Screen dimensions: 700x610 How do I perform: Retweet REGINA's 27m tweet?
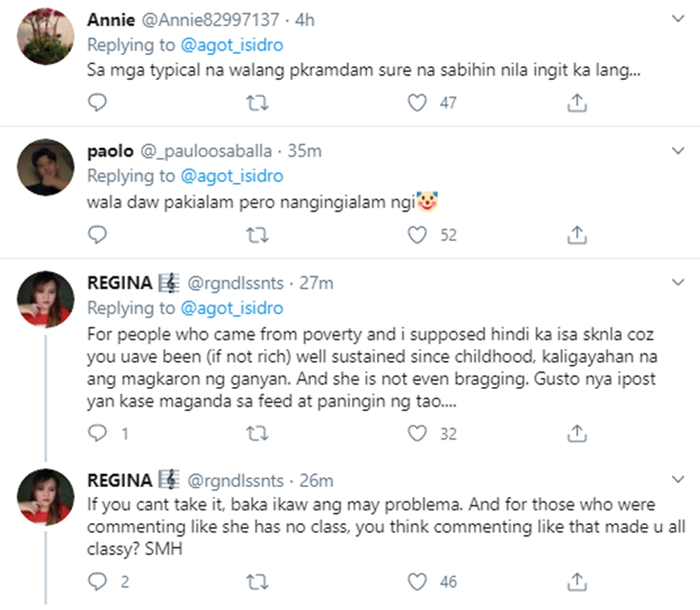(258, 434)
